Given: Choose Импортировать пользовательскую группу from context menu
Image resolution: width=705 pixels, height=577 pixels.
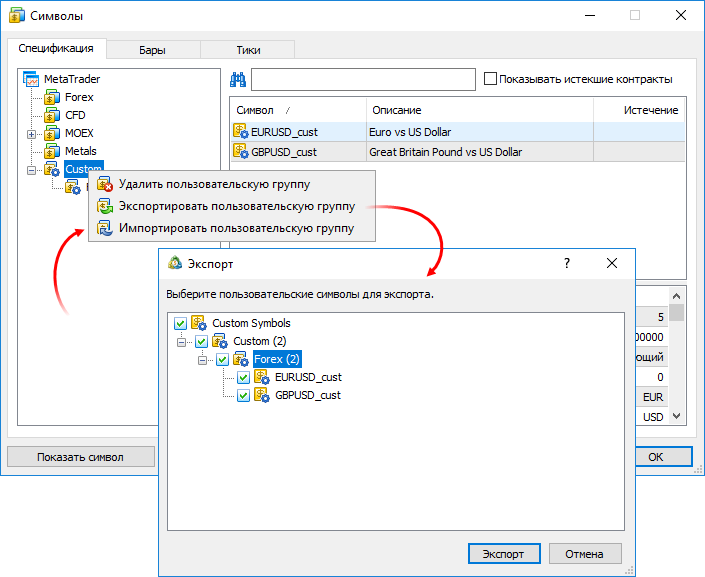Looking at the screenshot, I should tap(236, 229).
